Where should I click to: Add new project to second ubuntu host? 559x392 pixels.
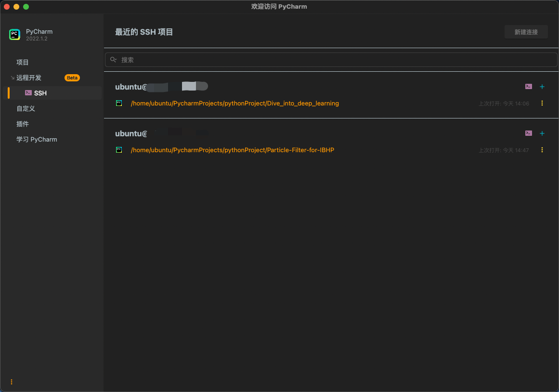(x=542, y=133)
